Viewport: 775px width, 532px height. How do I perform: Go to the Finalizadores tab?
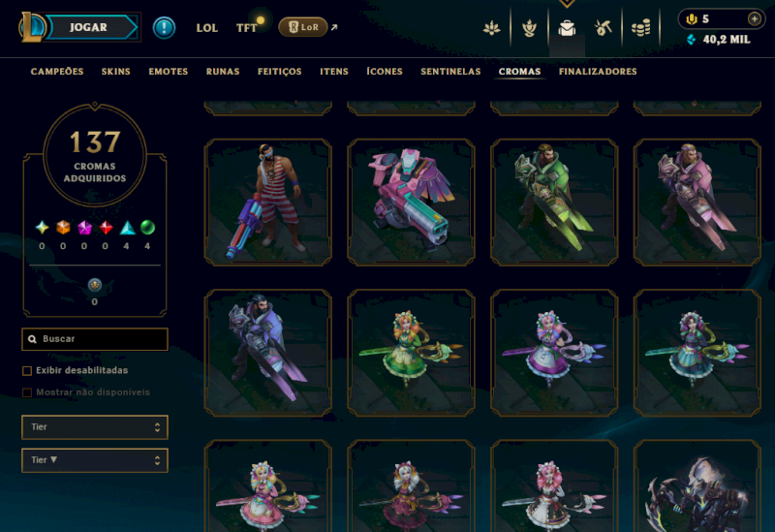(x=598, y=72)
